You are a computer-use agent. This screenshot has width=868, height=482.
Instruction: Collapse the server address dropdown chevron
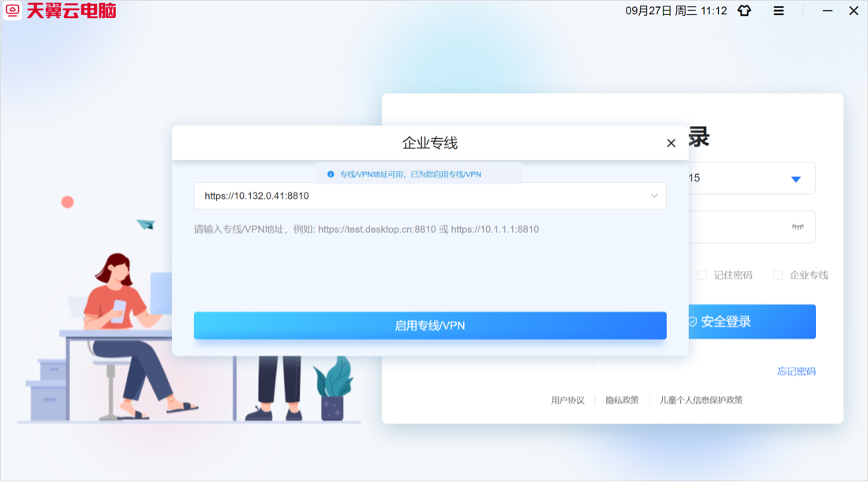coord(653,196)
